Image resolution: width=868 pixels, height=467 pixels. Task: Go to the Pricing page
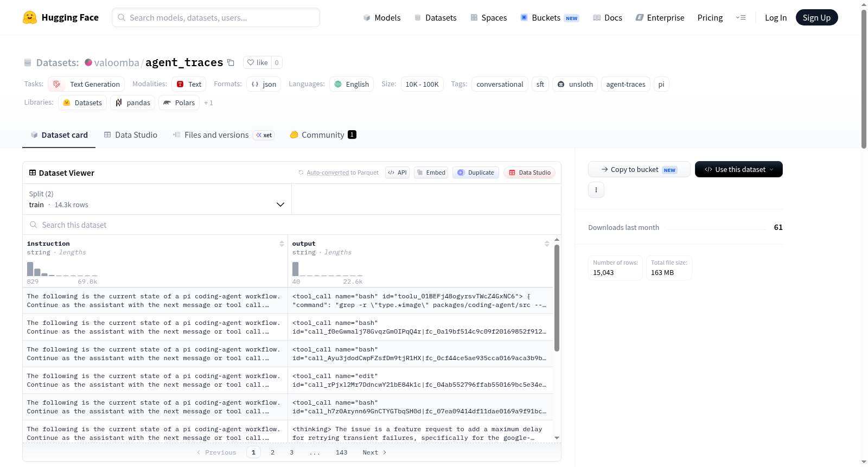[710, 17]
